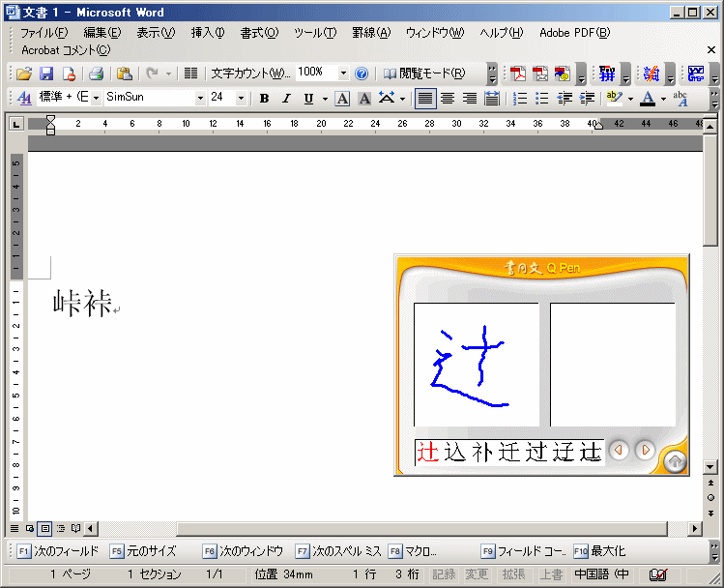Expand the SimSun font name dropdown
The image size is (724, 588).
coord(200,98)
